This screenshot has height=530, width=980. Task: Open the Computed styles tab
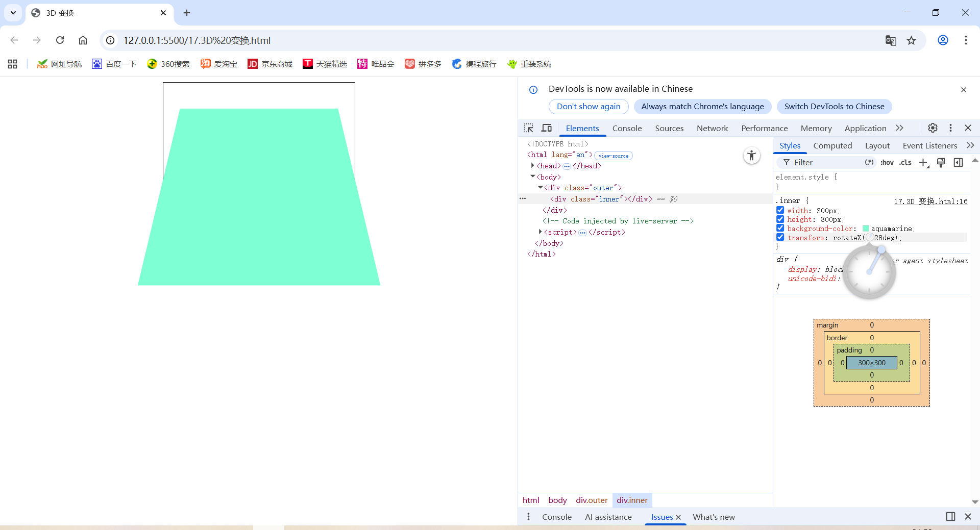832,145
